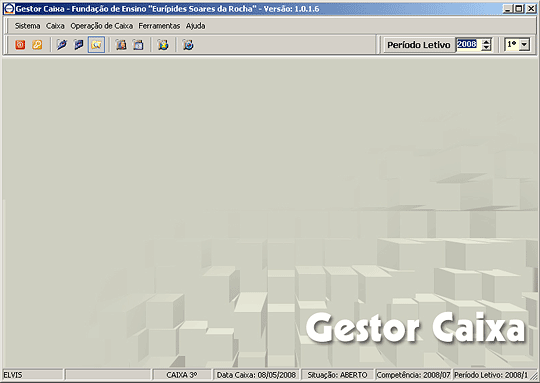Click the calendar icon in the toolbar

tap(138, 45)
